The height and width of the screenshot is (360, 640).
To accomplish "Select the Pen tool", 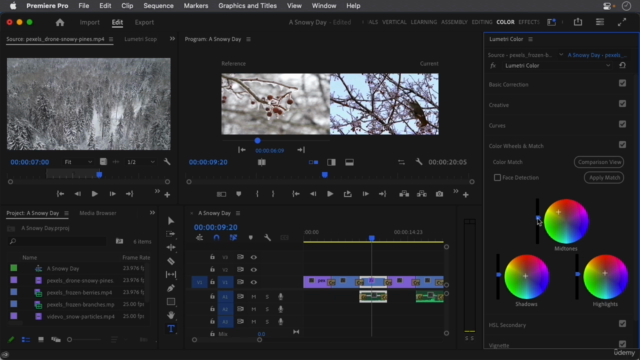I will click(171, 288).
